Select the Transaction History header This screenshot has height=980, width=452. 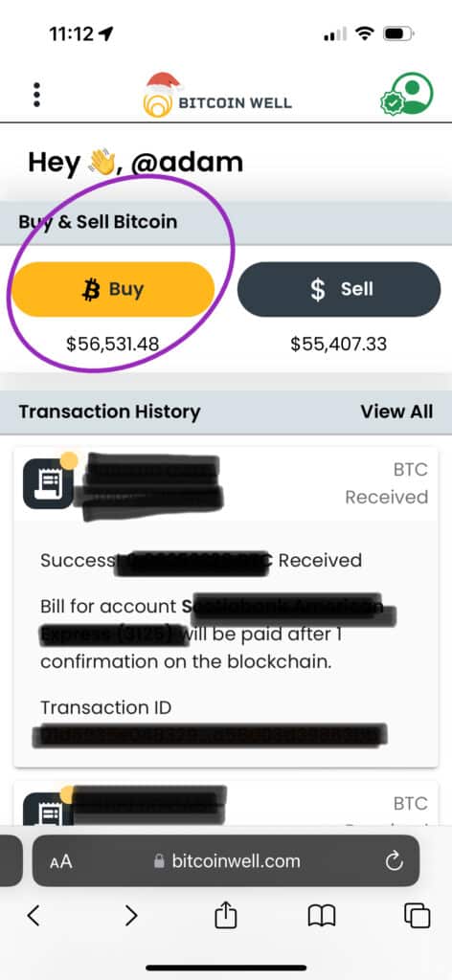(x=109, y=412)
